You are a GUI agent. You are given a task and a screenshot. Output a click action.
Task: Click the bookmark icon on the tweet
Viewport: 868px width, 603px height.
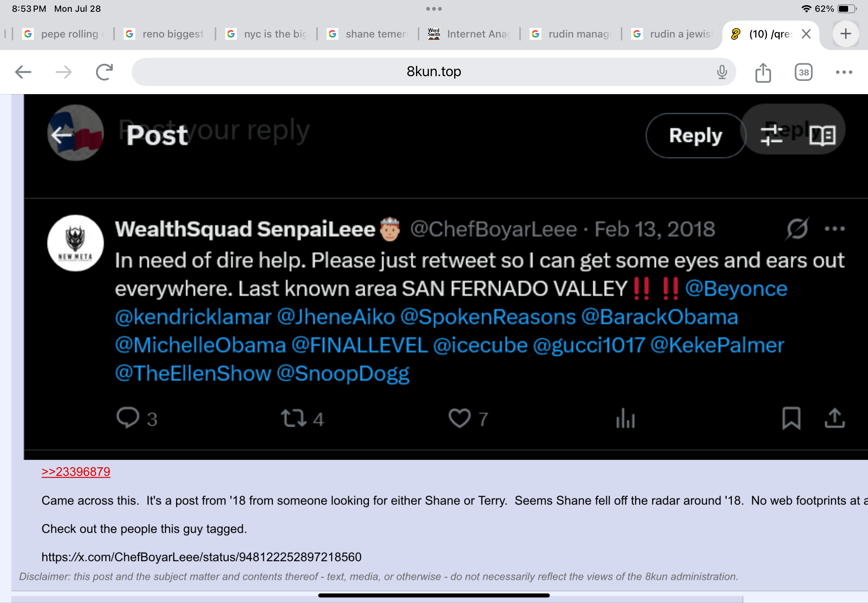pyautogui.click(x=791, y=418)
